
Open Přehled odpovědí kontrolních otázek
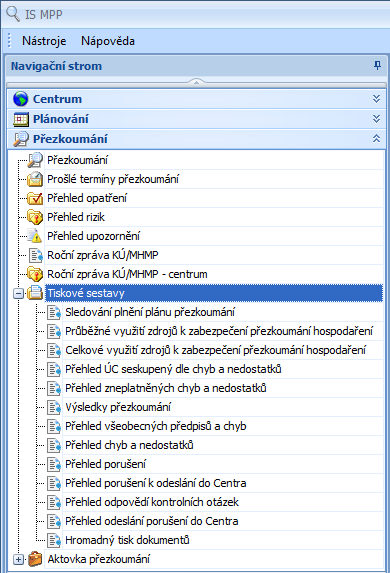click(152, 502)
